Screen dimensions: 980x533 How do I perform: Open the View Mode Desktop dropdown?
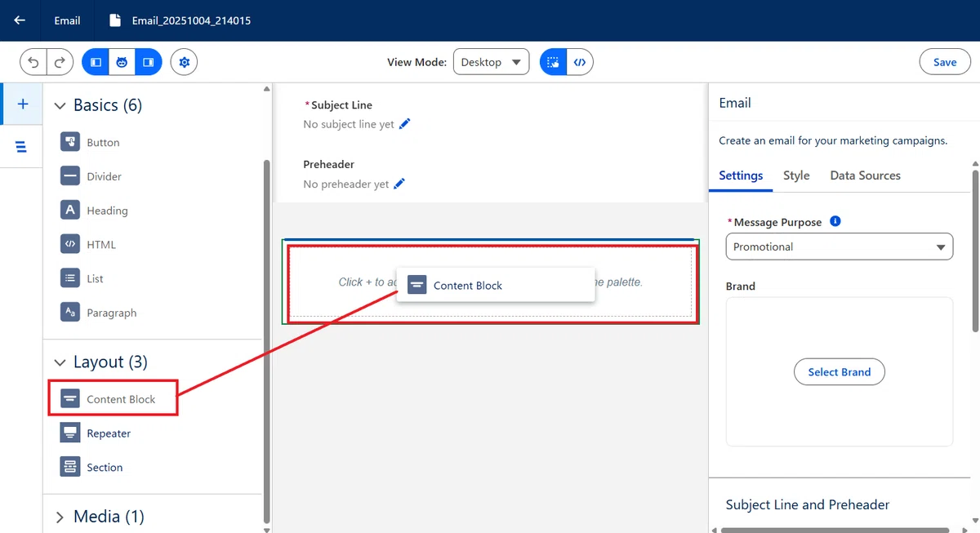pos(491,62)
